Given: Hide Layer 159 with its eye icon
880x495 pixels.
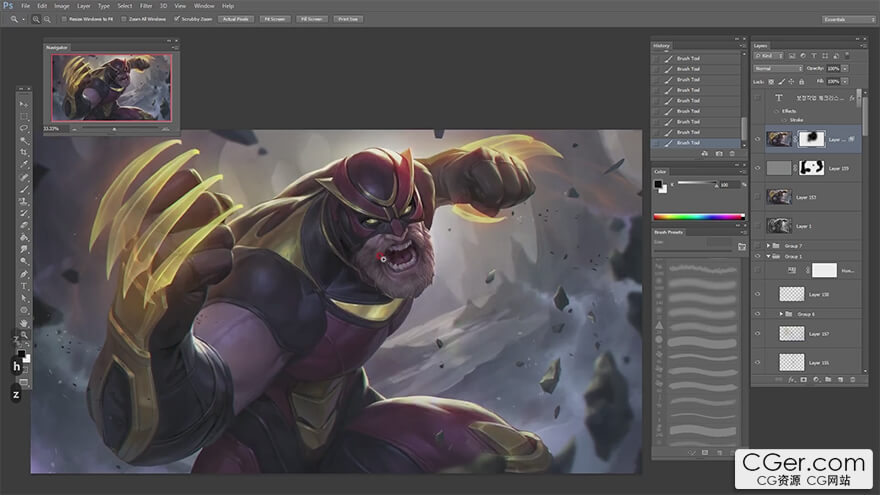Looking at the screenshot, I should tap(757, 168).
